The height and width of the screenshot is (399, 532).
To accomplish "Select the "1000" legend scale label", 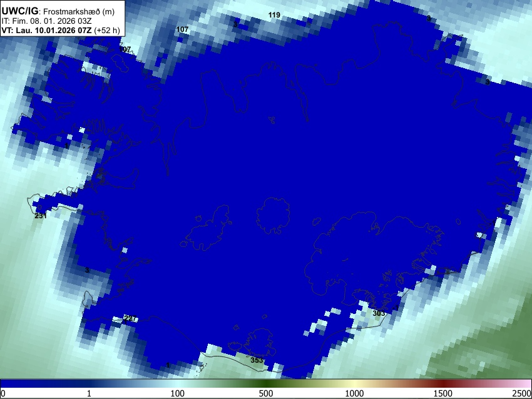I will (354, 393).
